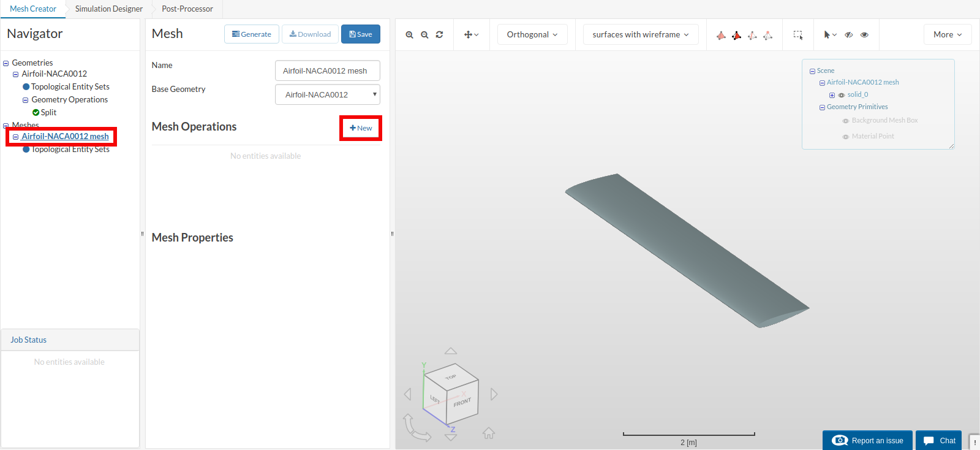Viewport: 980px width, 450px height.
Task: Toggle visibility of Background Mesh Box
Action: (x=846, y=121)
